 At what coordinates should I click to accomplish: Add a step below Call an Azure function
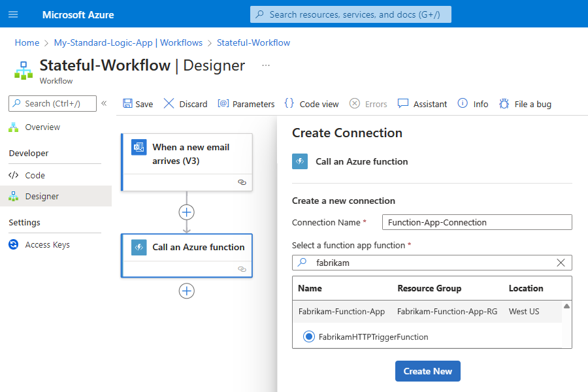coord(187,291)
